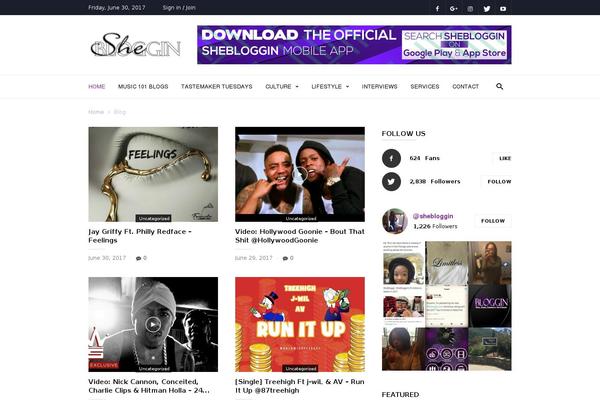
Task: Play the Hollywood Goonie video thumbnail
Action: click(x=300, y=174)
